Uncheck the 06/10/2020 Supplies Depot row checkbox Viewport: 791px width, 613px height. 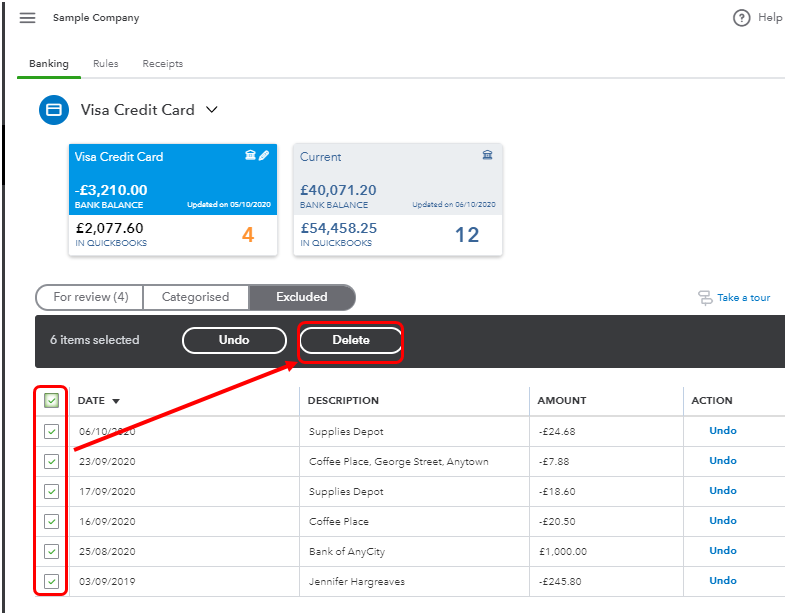tap(51, 431)
